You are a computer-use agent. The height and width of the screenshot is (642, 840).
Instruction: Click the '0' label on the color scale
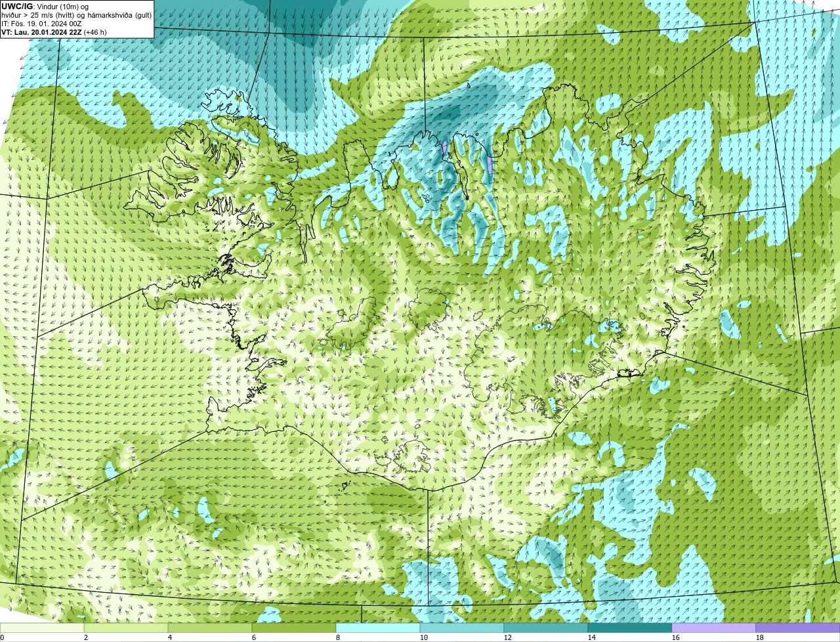click(2, 637)
